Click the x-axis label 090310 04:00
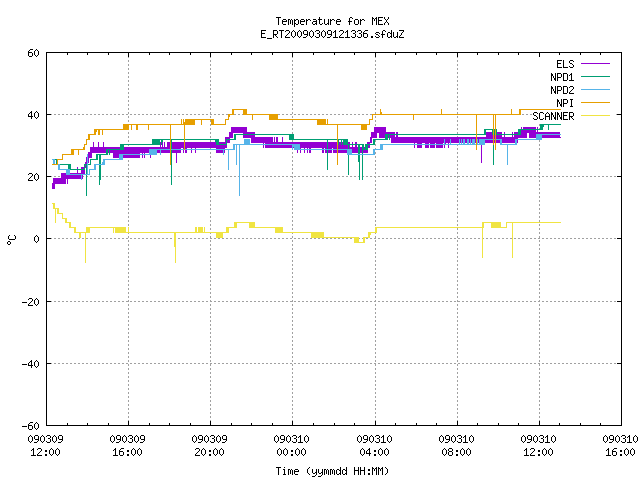 (374, 446)
